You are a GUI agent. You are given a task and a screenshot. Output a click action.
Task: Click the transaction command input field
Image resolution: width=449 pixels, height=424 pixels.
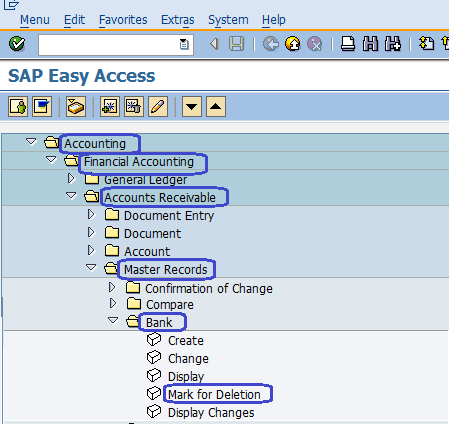116,45
